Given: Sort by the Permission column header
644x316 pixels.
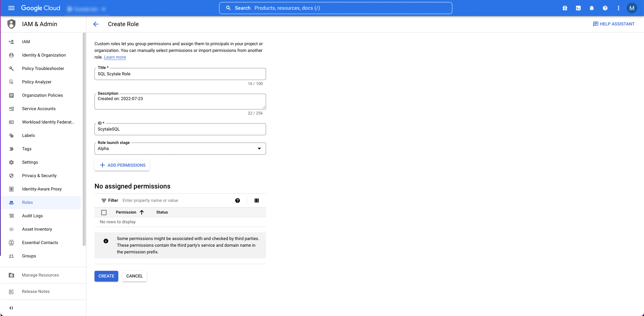Looking at the screenshot, I should [x=130, y=212].
